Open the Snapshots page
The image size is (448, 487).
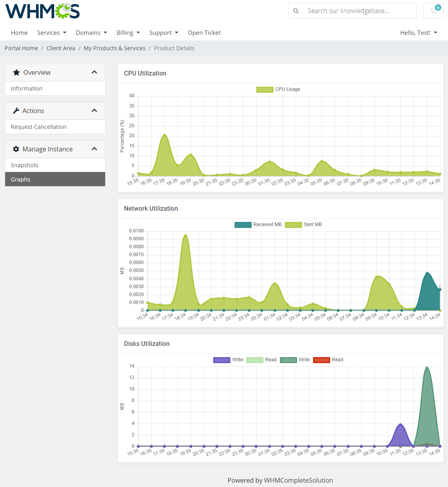pos(25,165)
